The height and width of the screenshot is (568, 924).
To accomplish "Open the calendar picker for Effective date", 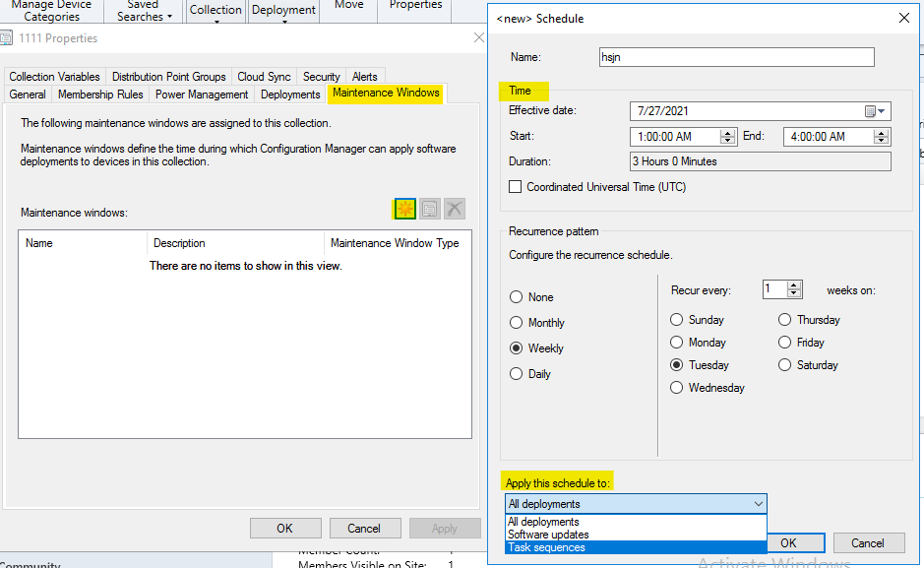I will pyautogui.click(x=875, y=111).
